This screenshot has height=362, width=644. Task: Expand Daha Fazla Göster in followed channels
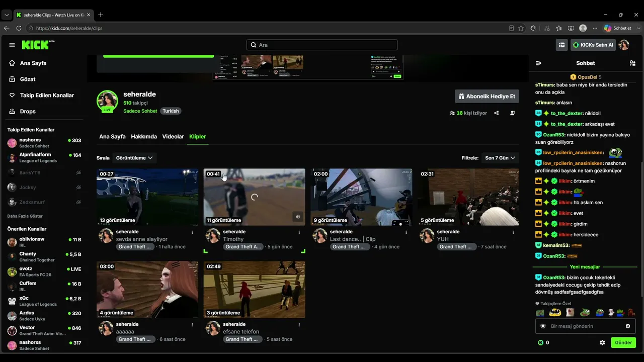(25, 216)
